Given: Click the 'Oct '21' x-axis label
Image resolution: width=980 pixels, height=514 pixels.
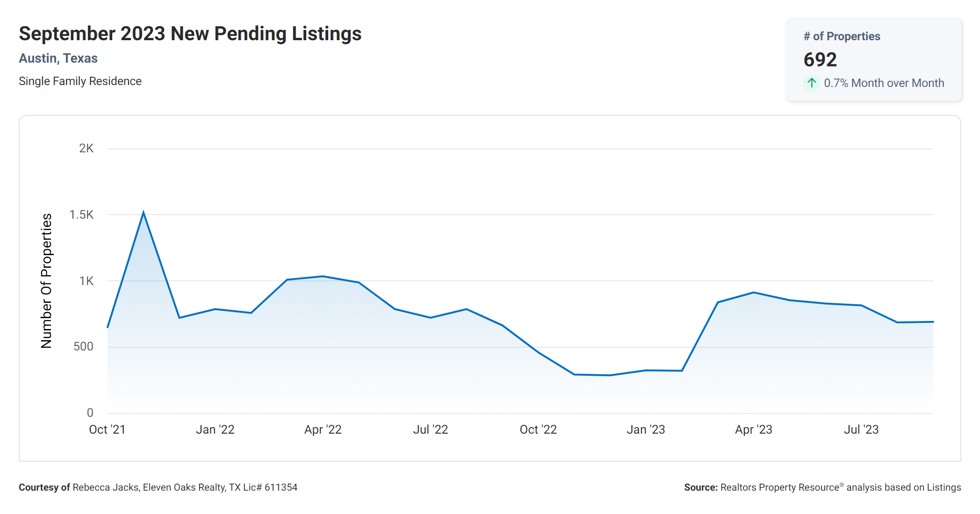Looking at the screenshot, I should click(107, 429).
